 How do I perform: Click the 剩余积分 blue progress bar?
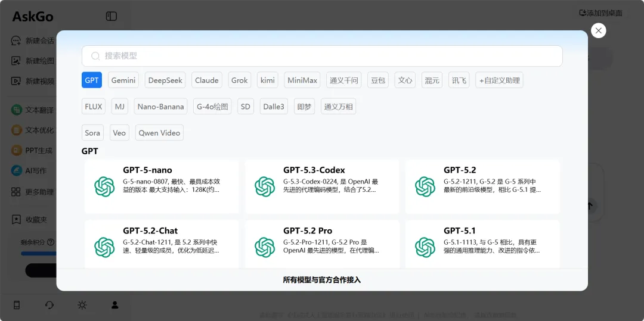[x=39, y=253]
